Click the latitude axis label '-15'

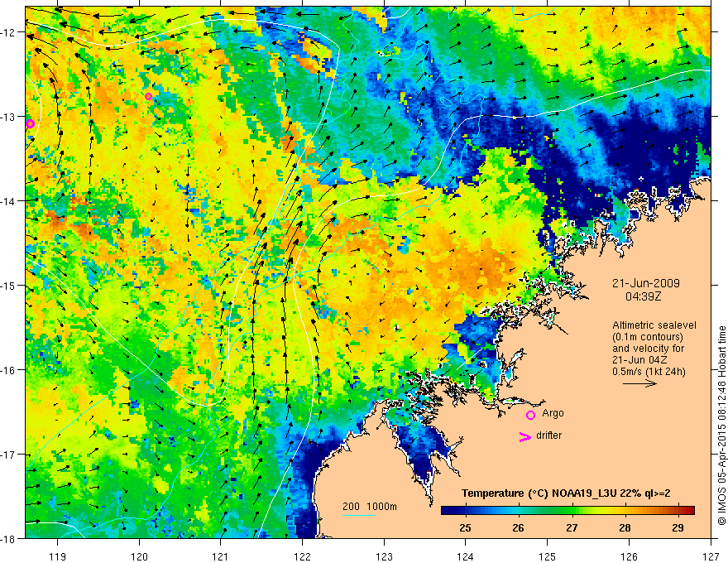9,285
